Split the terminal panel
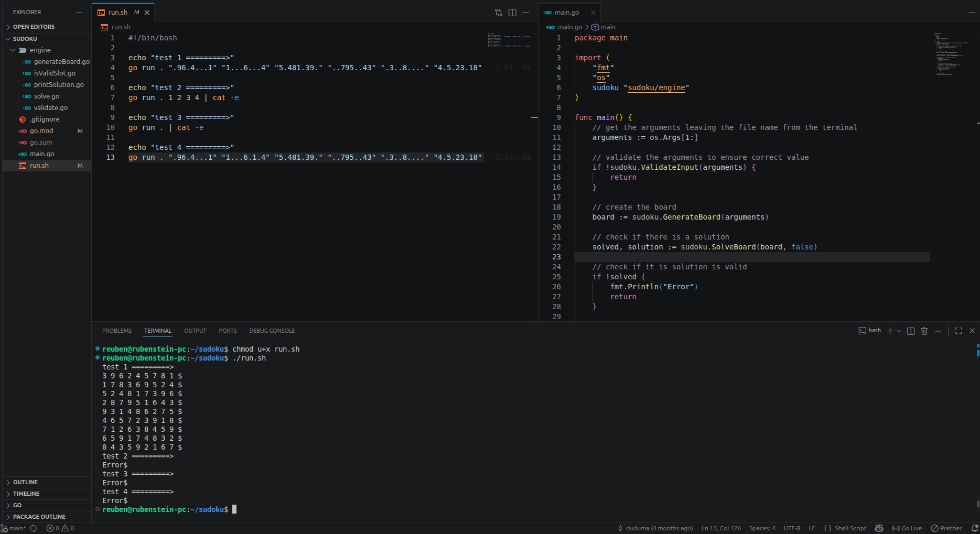The height and width of the screenshot is (534, 980). click(911, 331)
